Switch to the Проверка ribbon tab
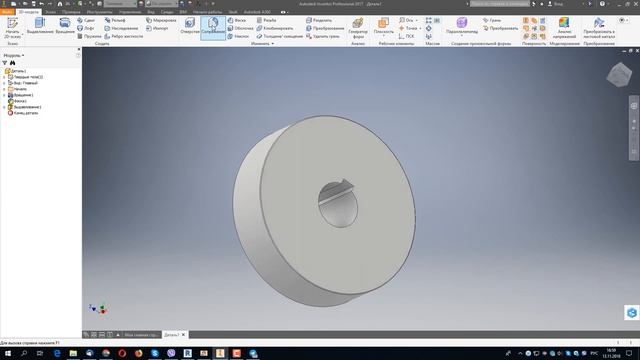Image resolution: width=640 pixels, height=360 pixels. point(71,12)
